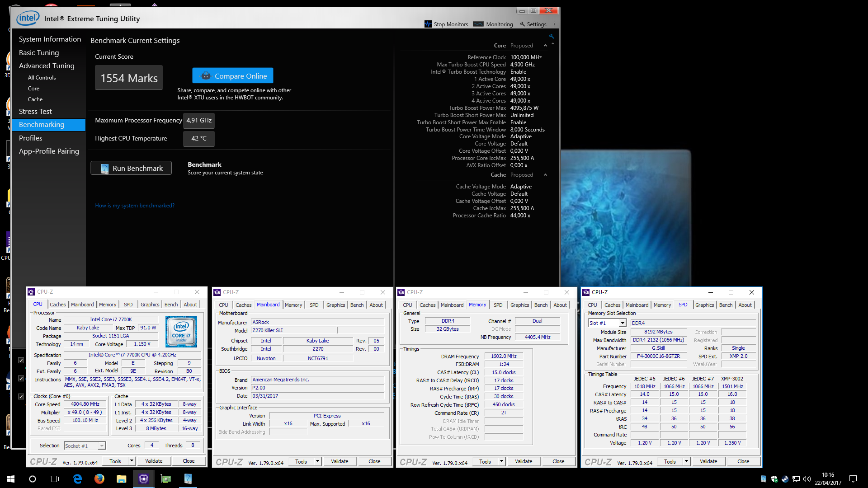Open XTU Settings wrench
The width and height of the screenshot is (868, 488).
(x=522, y=24)
